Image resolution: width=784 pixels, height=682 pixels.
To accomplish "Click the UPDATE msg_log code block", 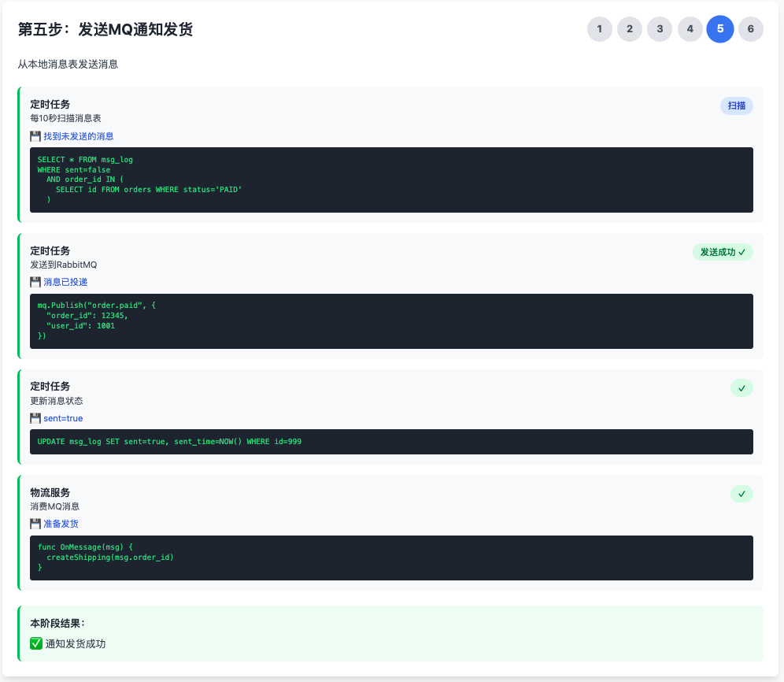I will 391,442.
